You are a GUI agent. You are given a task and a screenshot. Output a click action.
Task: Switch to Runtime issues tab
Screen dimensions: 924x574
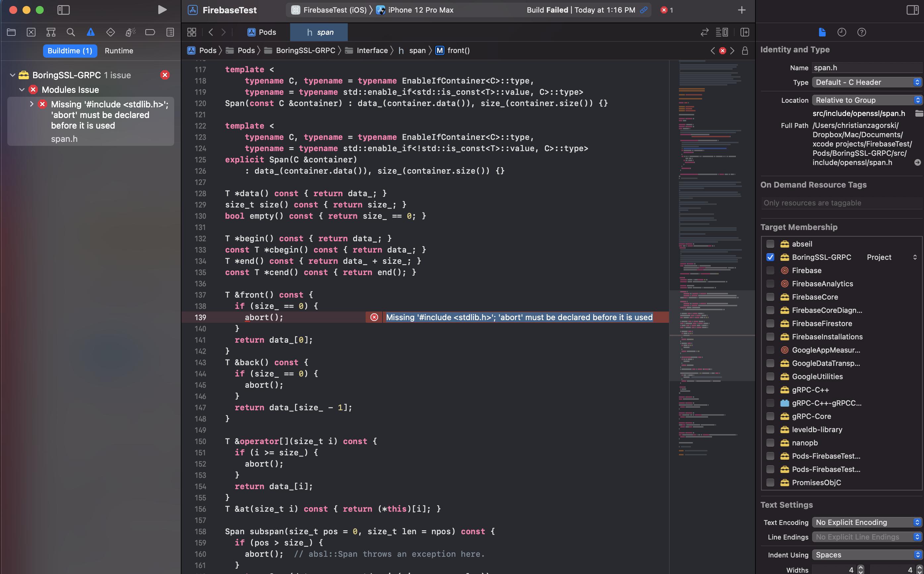pyautogui.click(x=119, y=51)
